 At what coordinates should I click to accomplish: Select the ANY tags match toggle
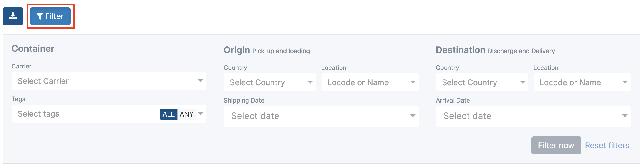(187, 114)
